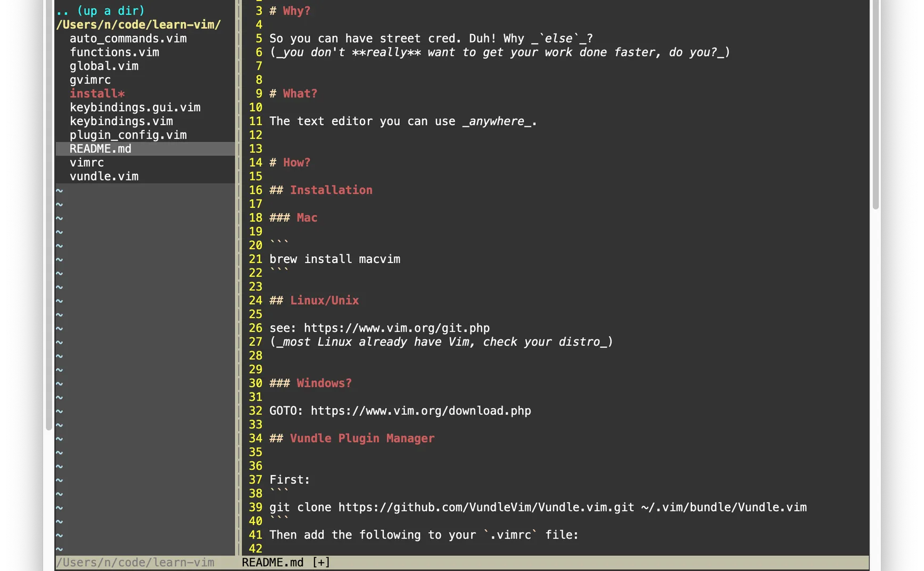Click the left vertical scrollbar thumb

click(49, 215)
